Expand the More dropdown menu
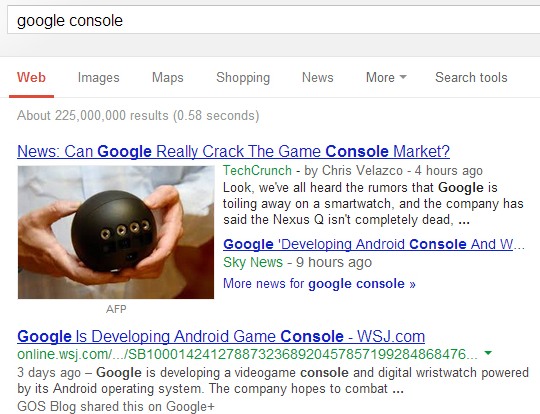 386,77
